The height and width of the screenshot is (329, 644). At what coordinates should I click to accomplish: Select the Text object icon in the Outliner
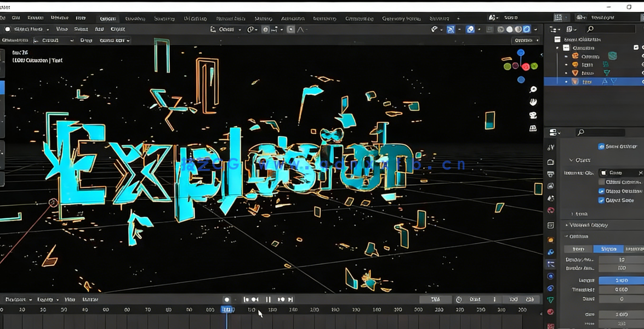(x=575, y=81)
